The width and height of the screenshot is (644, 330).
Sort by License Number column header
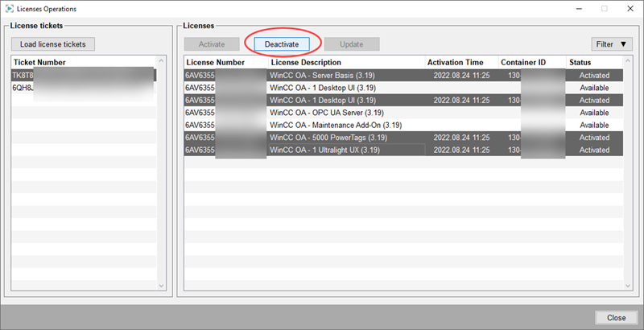226,63
